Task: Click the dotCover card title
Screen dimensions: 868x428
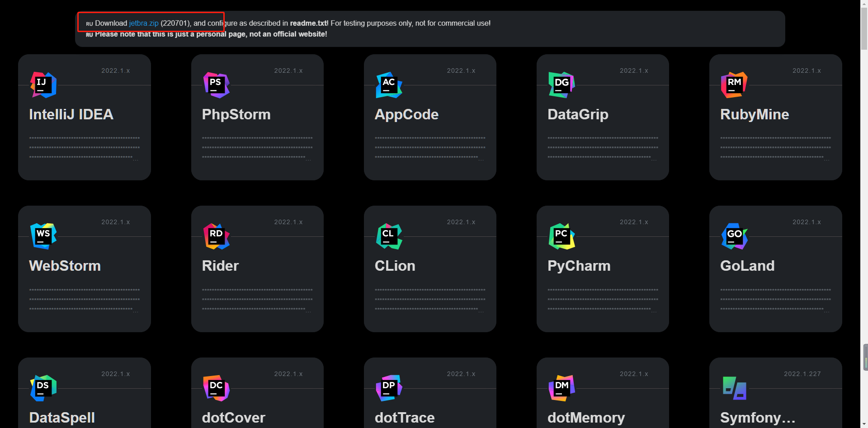Action: coord(233,418)
